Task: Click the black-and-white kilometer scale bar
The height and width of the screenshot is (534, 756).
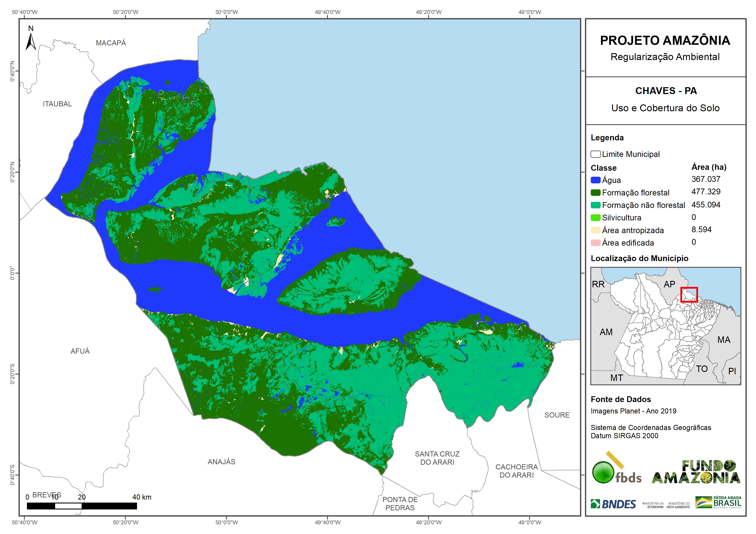Action: [x=82, y=506]
